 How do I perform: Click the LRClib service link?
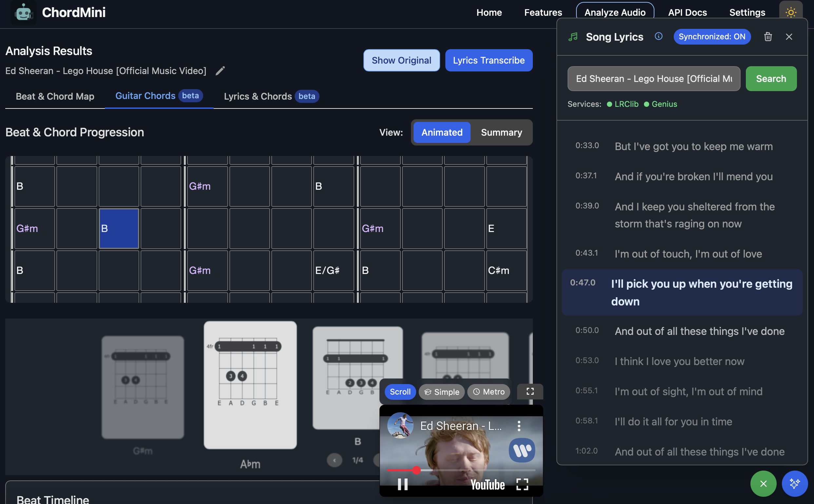point(623,104)
